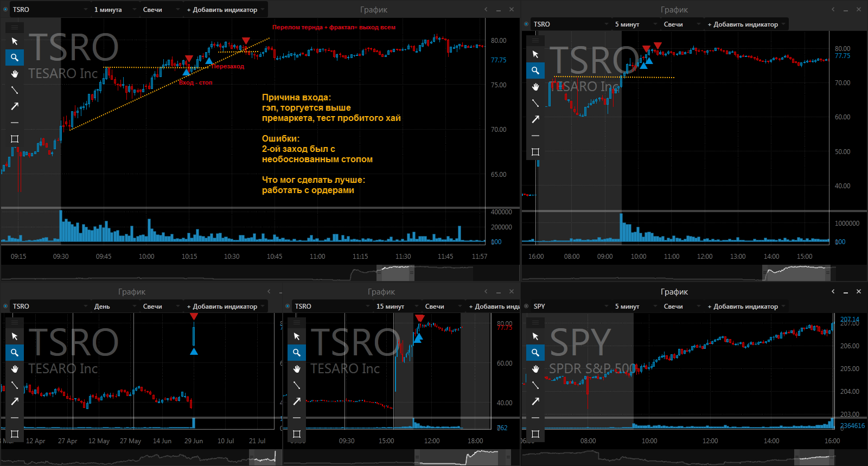
Task: Choose horizontal line tool in TSRO 1-minute chart
Action: click(15, 123)
